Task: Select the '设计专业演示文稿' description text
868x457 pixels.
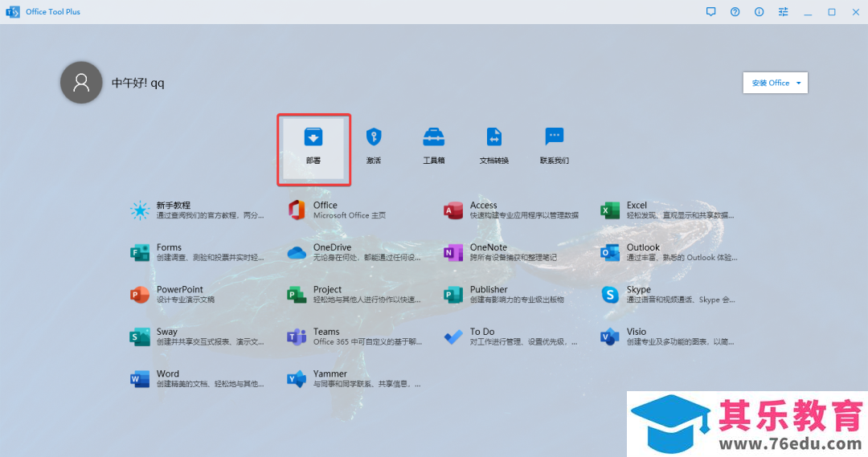Action: (x=186, y=300)
